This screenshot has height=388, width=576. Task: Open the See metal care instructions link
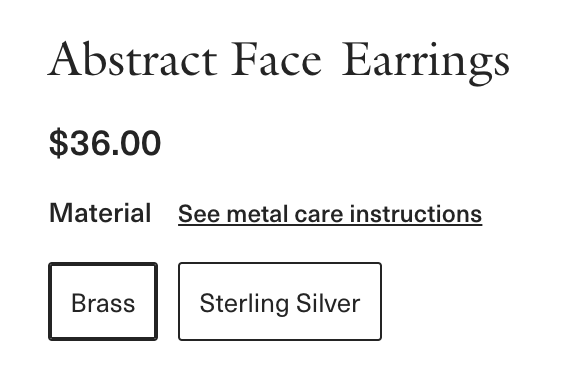tap(330, 214)
